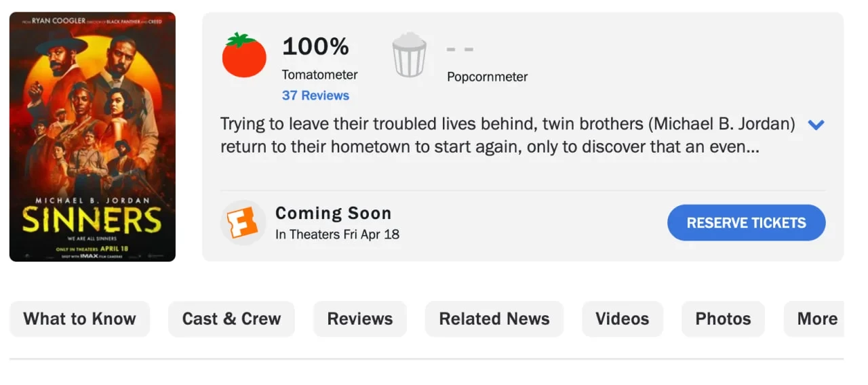Click the Popcornmeter label
The height and width of the screenshot is (385, 868).
pos(487,77)
